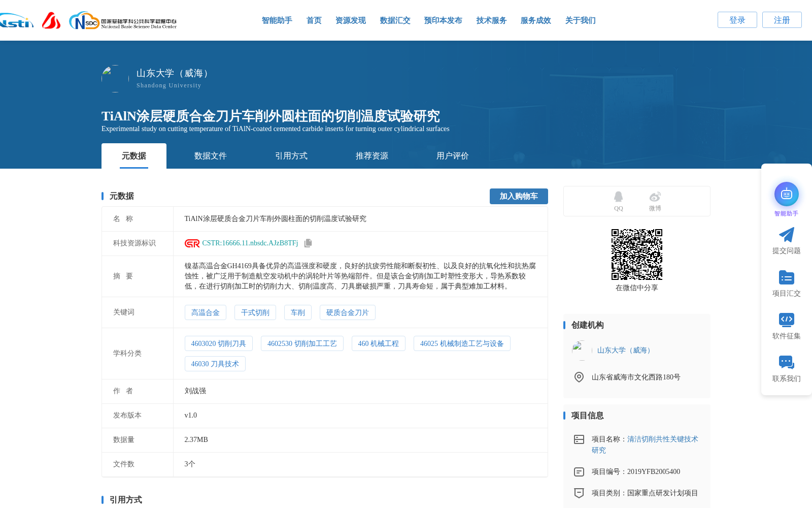Open the 山东大学（威海） institution link

[625, 351]
